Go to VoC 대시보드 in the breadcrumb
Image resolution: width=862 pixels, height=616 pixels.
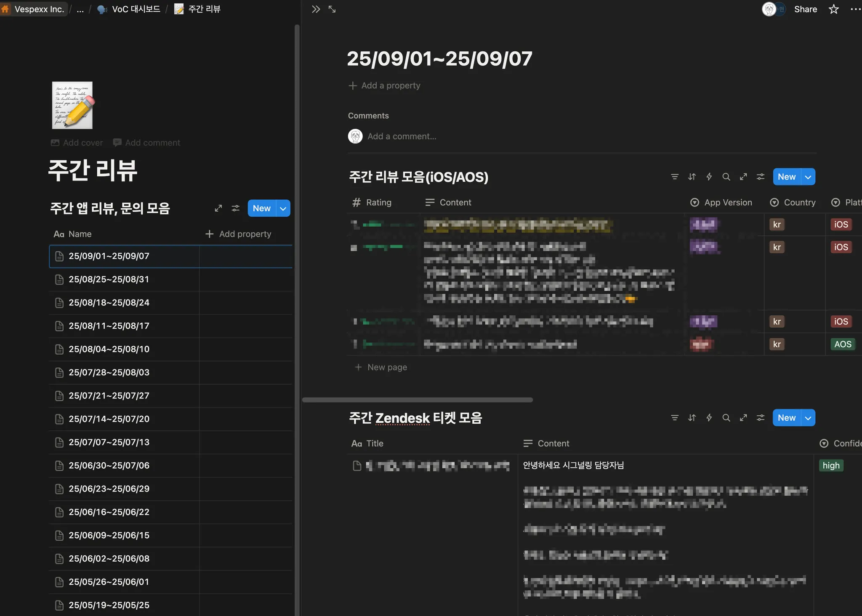click(136, 9)
